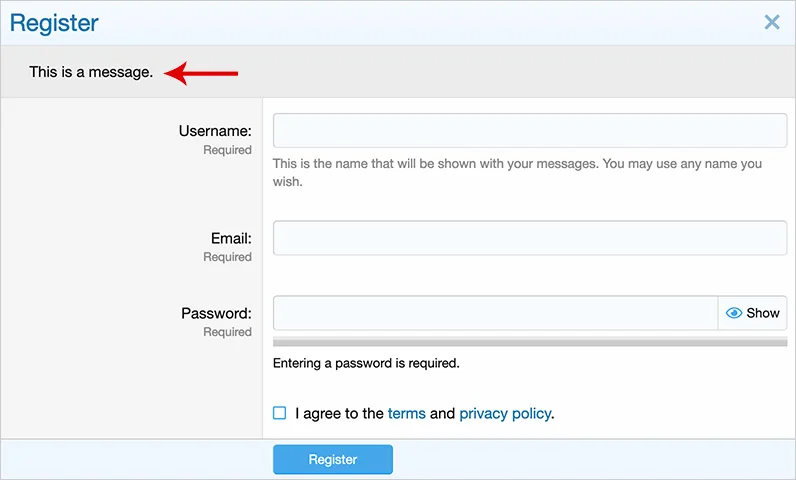The width and height of the screenshot is (796, 480).
Task: Close the Register dialog
Action: click(772, 22)
